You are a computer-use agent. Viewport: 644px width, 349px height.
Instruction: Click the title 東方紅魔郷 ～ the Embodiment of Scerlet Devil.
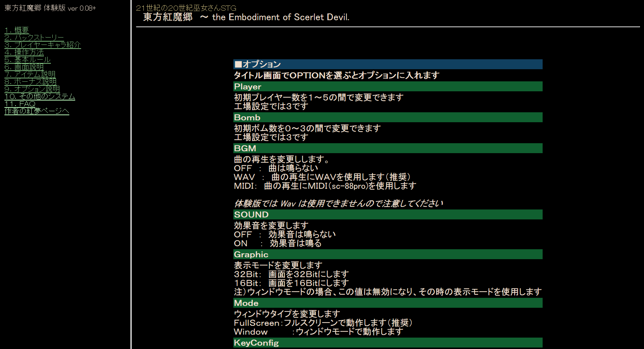246,17
